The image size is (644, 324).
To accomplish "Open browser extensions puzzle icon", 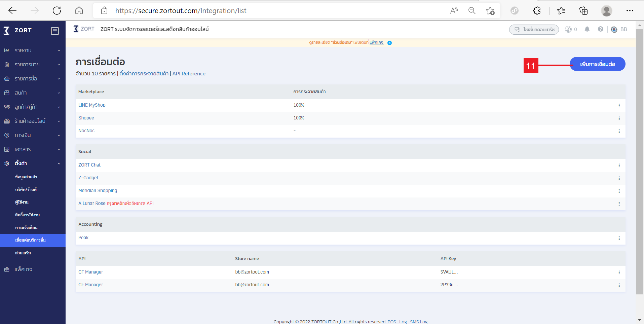I will tap(537, 10).
